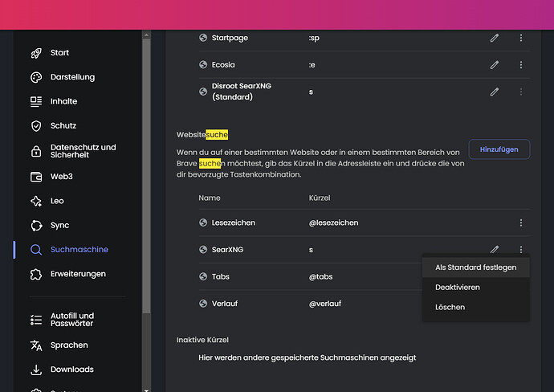Click the Disroot SearXNG (Standard) name
The width and height of the screenshot is (554, 392).
click(242, 92)
